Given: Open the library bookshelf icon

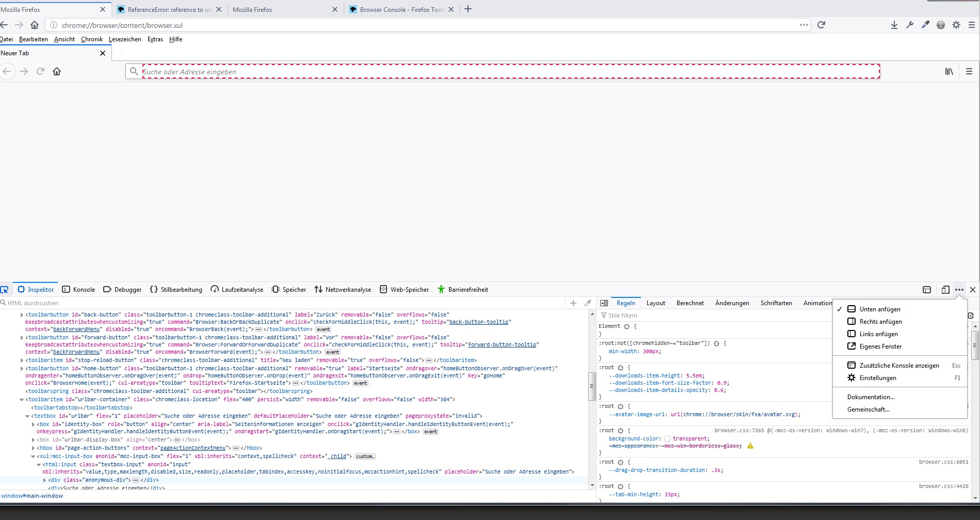Looking at the screenshot, I should (949, 71).
